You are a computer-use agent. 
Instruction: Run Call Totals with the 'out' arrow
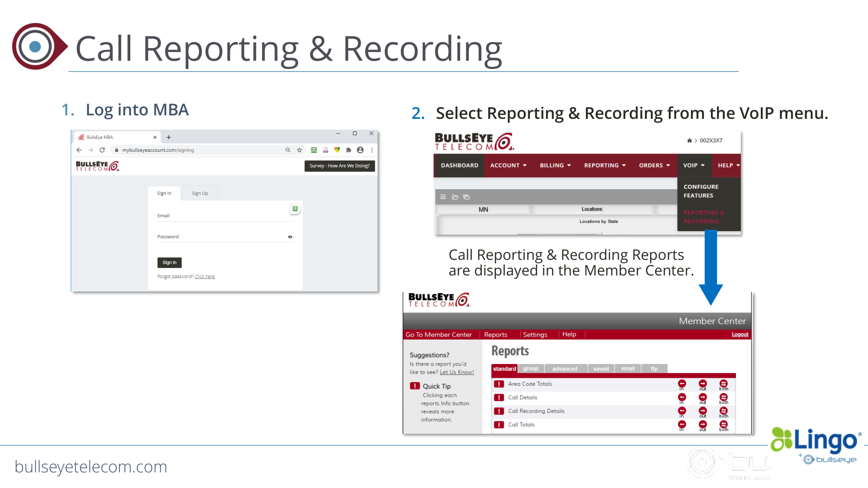(x=703, y=426)
